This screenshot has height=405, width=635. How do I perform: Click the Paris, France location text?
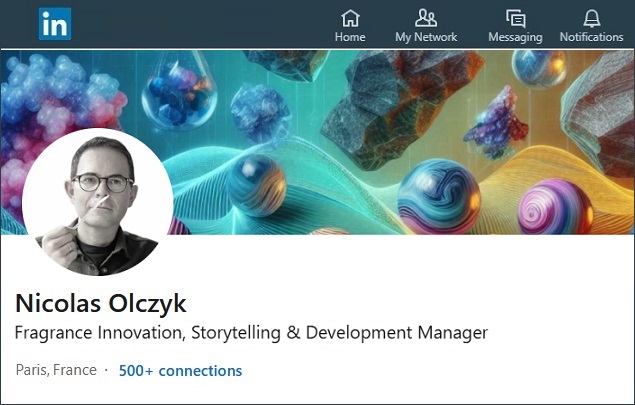click(x=56, y=370)
